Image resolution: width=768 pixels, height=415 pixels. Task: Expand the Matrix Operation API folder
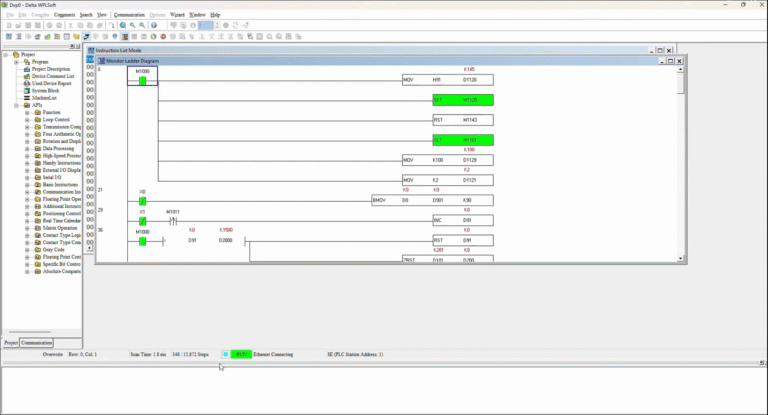(x=27, y=228)
